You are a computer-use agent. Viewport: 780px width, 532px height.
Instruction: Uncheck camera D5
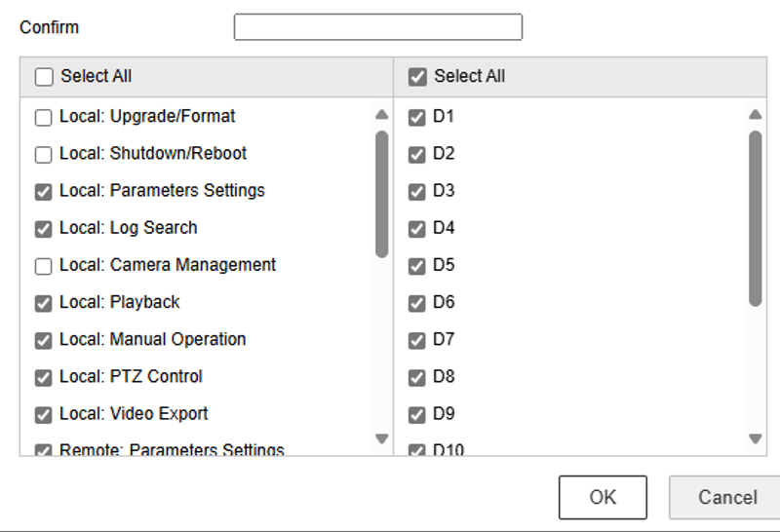pyautogui.click(x=417, y=266)
